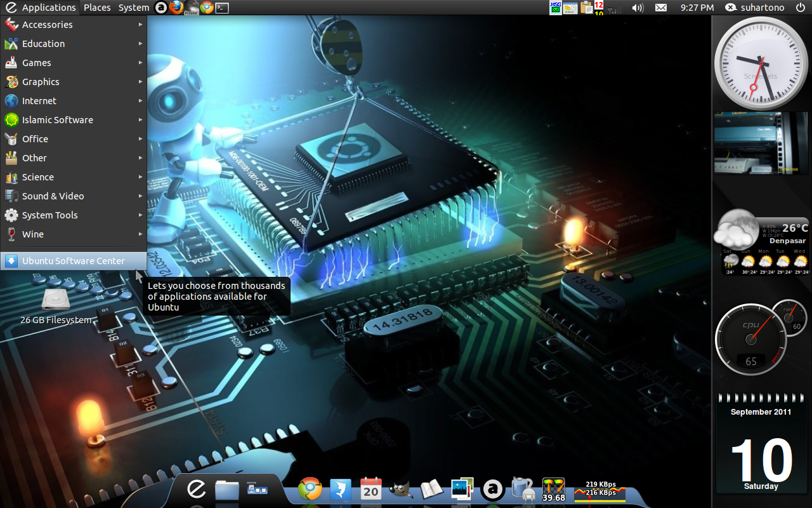Click the 39 68 sensor monitor in dock

(554, 490)
